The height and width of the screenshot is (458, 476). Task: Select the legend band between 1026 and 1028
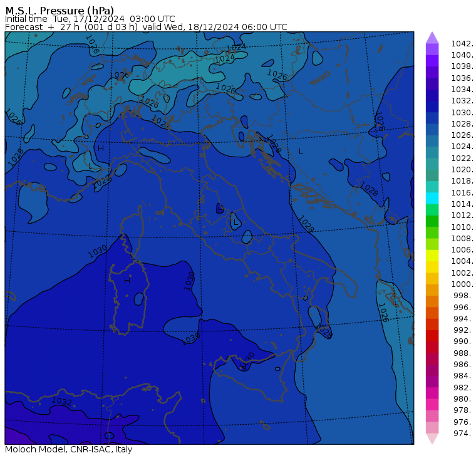tap(432, 130)
